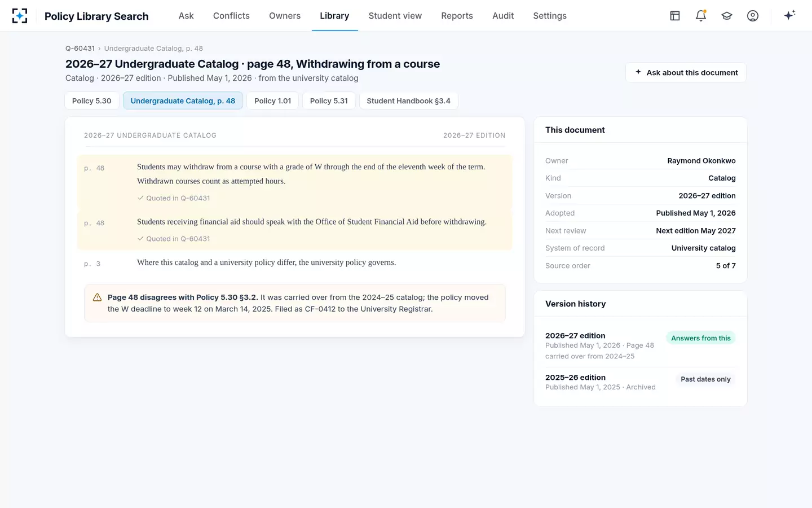
Task: Open the layout panel icon in header
Action: [x=675, y=16]
